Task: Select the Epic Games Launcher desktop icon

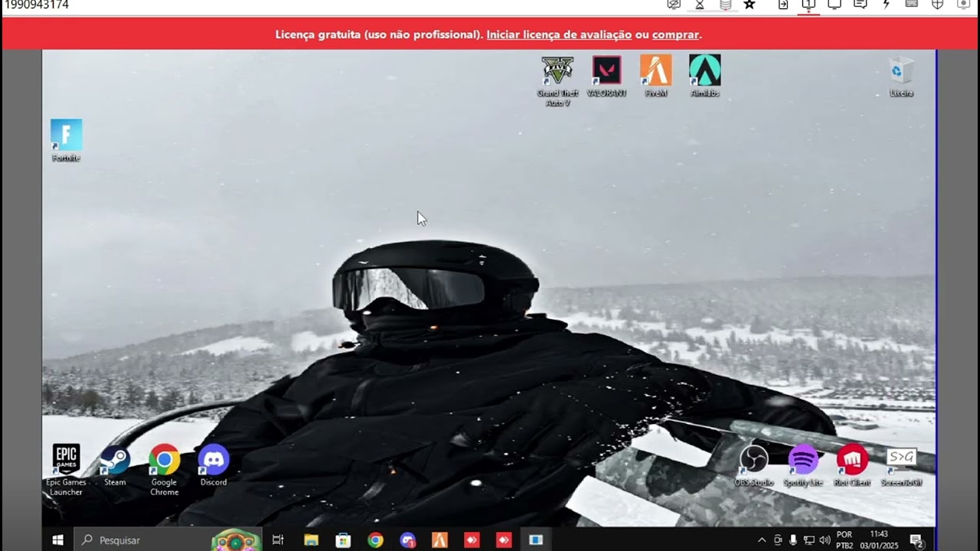Action: click(66, 470)
